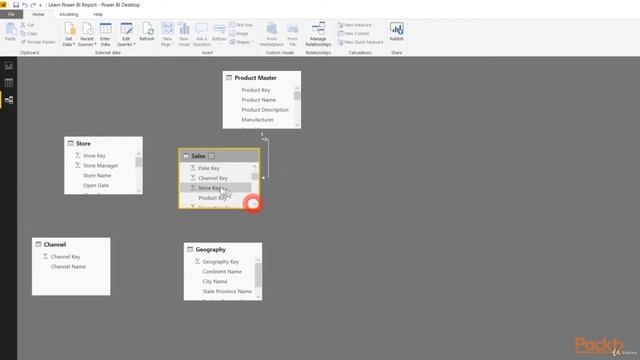Select Continent Name field
The image size is (640, 360).
click(222, 271)
